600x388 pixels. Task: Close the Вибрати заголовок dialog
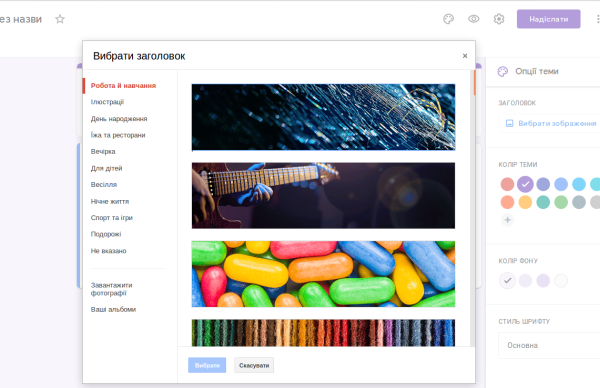coord(465,56)
